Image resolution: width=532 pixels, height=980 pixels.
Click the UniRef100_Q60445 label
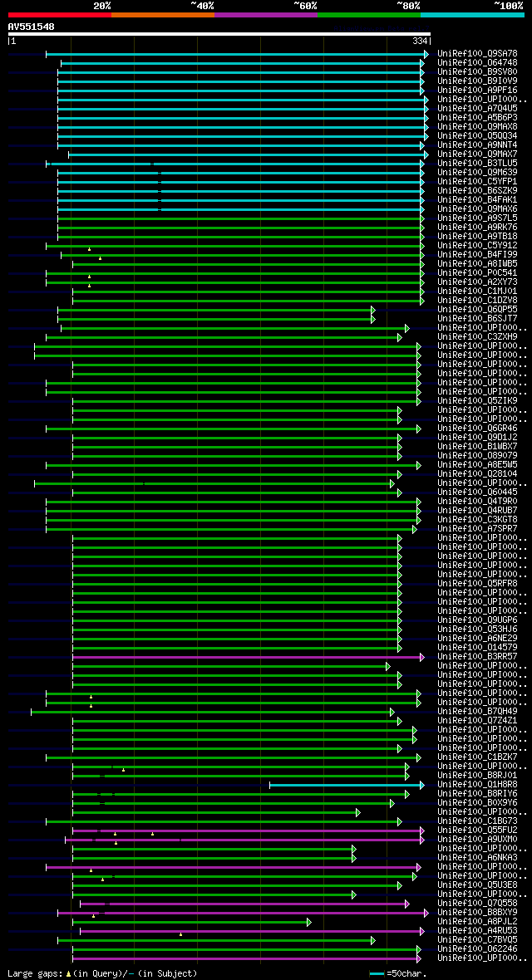click(477, 492)
